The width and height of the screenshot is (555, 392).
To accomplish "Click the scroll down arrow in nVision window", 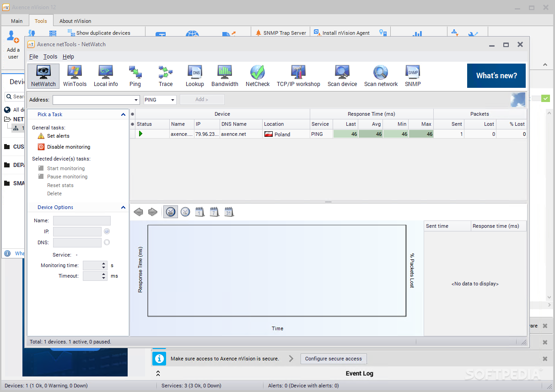I will click(550, 297).
